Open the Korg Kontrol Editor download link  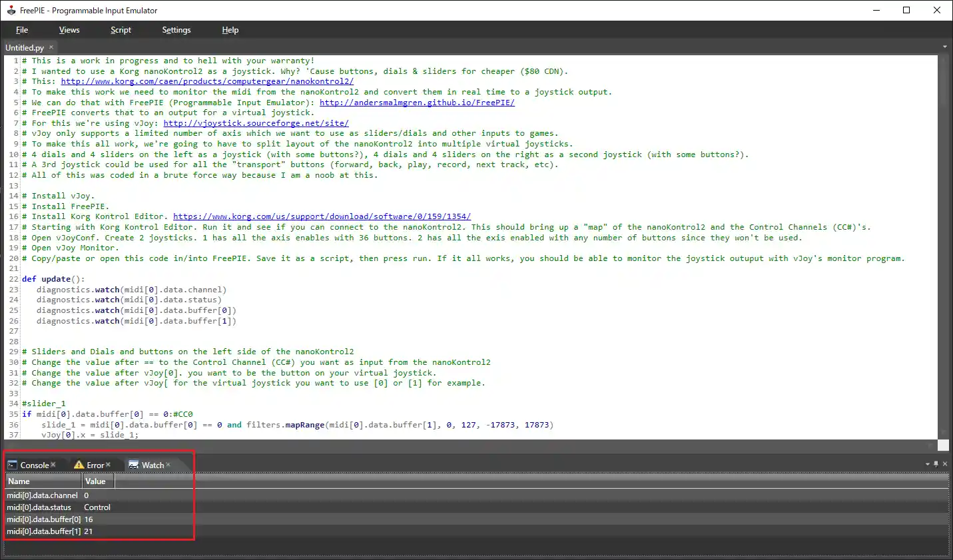point(322,216)
